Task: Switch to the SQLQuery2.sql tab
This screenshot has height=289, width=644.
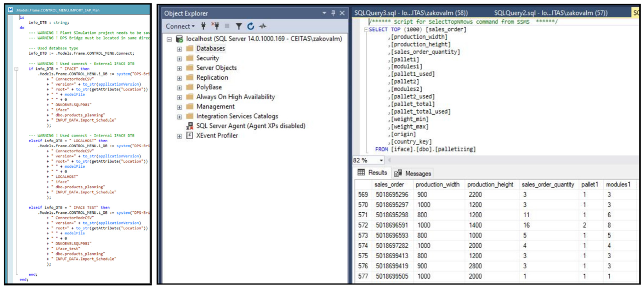Action: point(550,13)
